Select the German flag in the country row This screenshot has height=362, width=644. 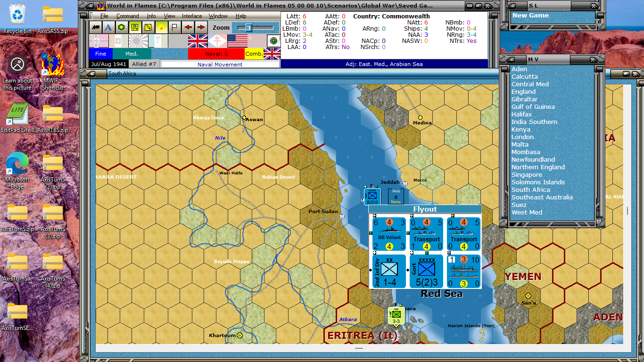99,41
